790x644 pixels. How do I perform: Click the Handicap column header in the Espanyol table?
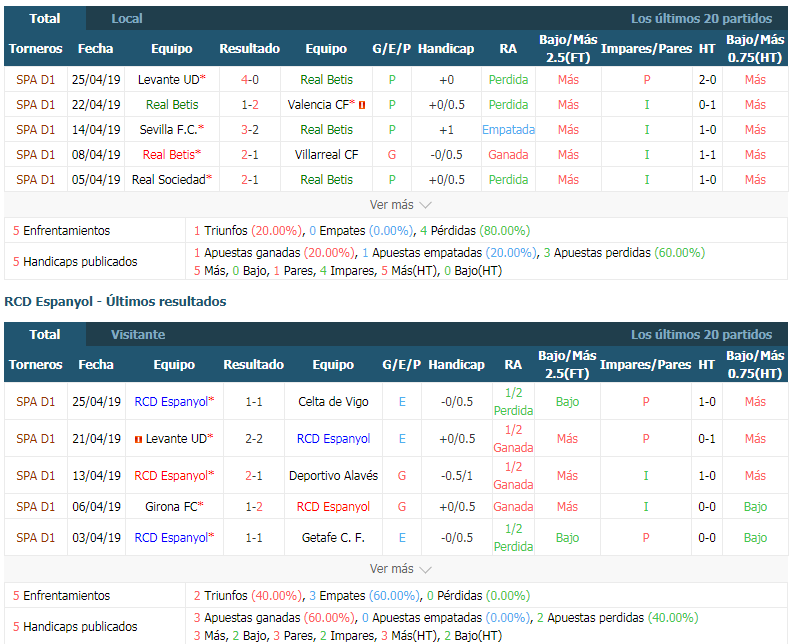point(456,364)
